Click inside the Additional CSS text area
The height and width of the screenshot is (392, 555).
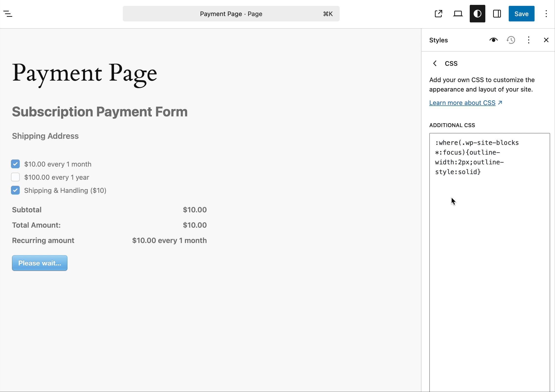(489, 243)
